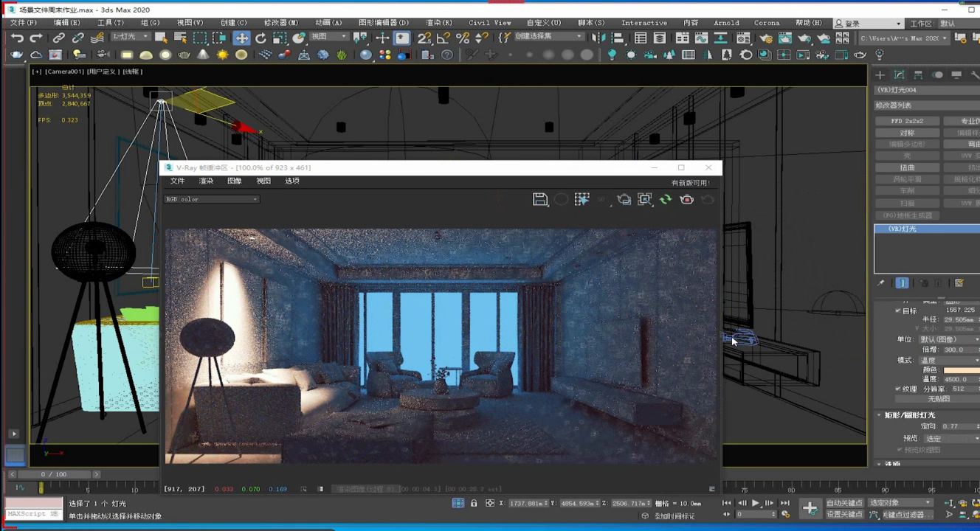This screenshot has height=531, width=980.
Task: Toggle Auto Key button (自动关键点)
Action: [844, 503]
